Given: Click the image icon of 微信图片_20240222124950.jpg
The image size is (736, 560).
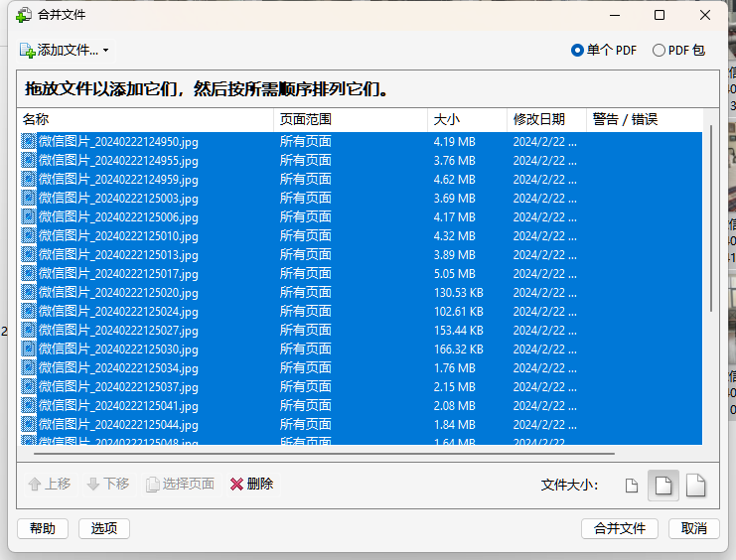Looking at the screenshot, I should (x=29, y=141).
